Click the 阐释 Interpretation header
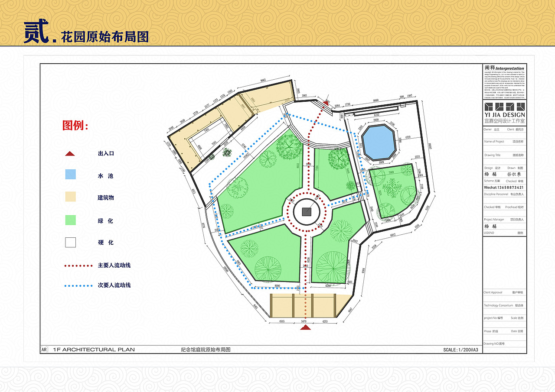 [x=504, y=68]
